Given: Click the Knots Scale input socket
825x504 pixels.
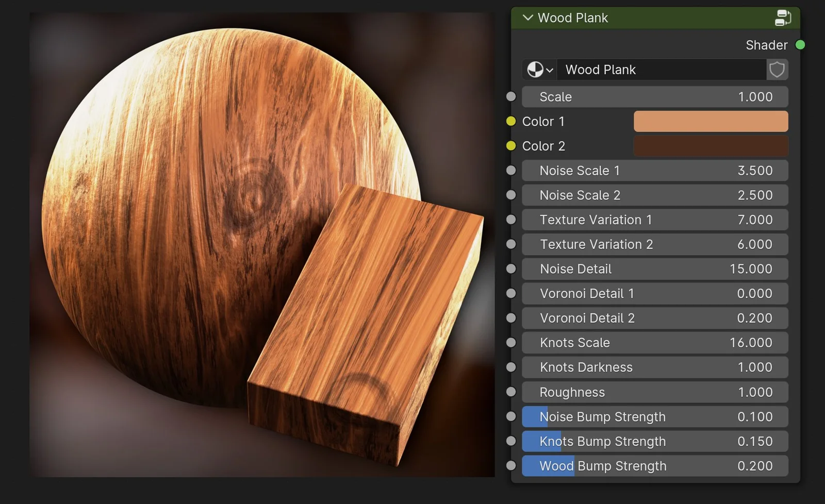Looking at the screenshot, I should point(511,343).
